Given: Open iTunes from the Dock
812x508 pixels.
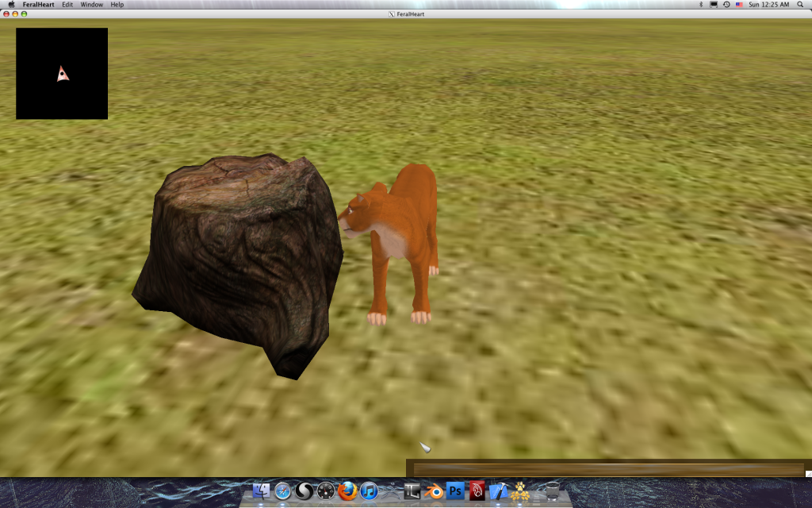Looking at the screenshot, I should pos(369,491).
